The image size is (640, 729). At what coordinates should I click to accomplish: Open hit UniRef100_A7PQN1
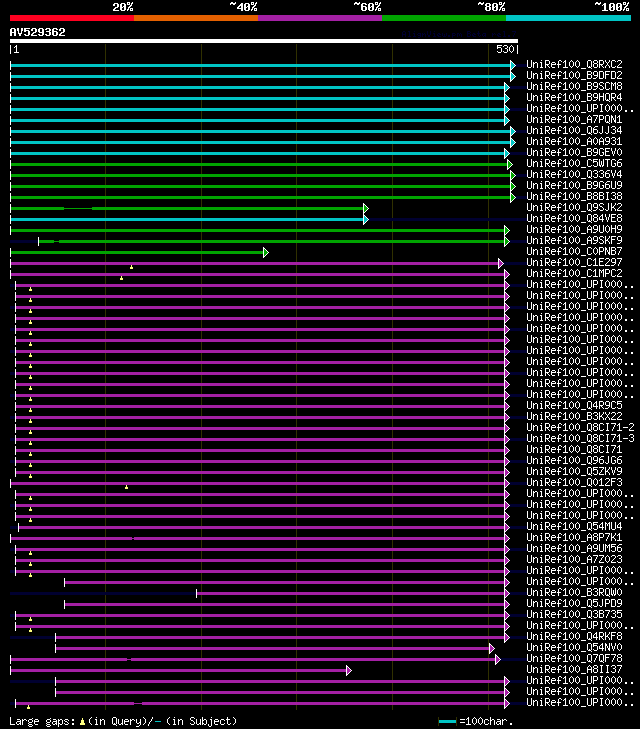(x=574, y=119)
